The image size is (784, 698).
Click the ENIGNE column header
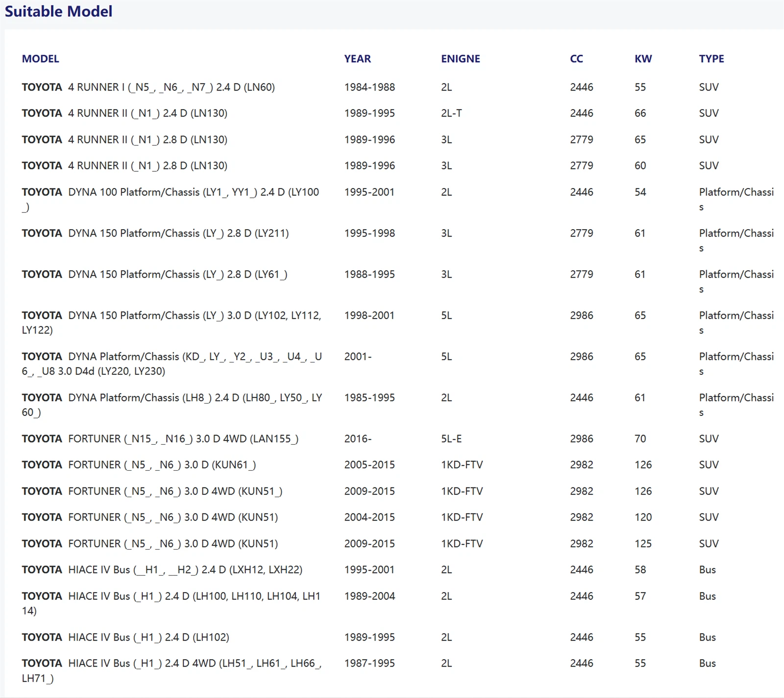(x=460, y=59)
